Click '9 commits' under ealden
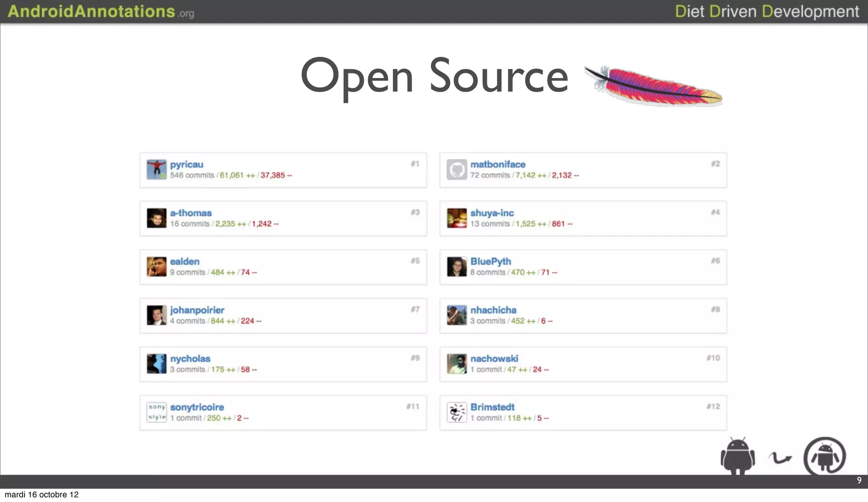Viewport: 868px width, 502px height. click(188, 272)
